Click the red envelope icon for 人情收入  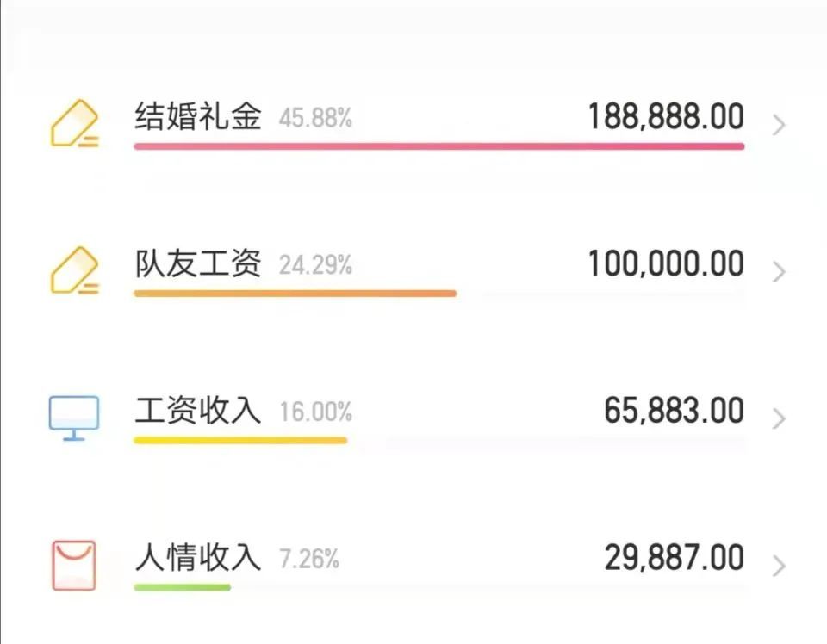pos(74,565)
